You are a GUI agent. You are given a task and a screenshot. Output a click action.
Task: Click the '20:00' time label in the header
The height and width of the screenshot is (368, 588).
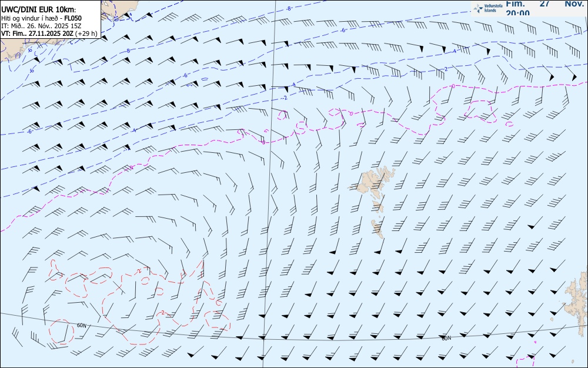click(x=518, y=13)
